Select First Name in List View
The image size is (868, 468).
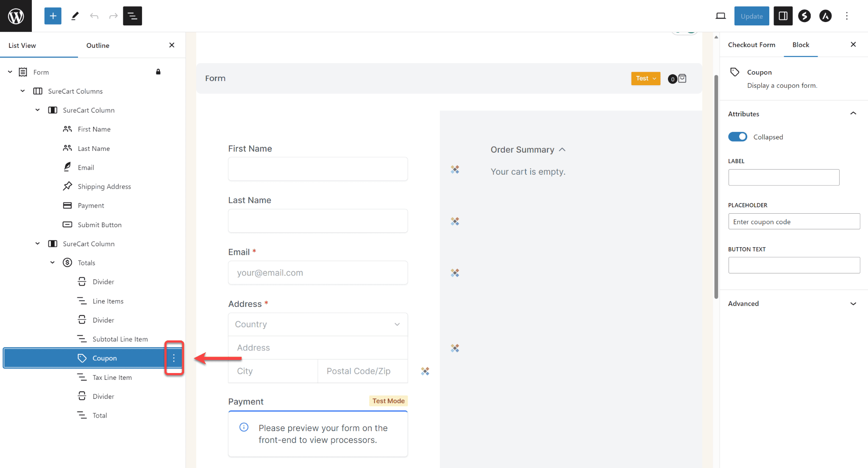[x=94, y=129]
